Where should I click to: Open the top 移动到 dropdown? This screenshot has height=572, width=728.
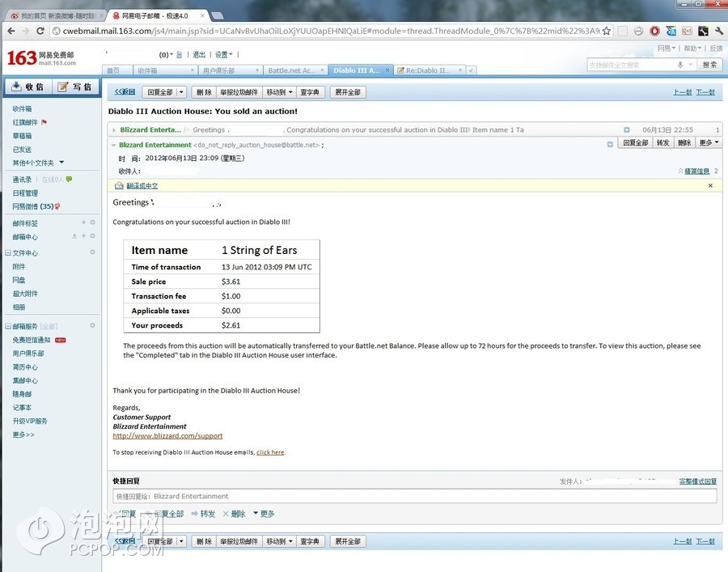[279, 92]
